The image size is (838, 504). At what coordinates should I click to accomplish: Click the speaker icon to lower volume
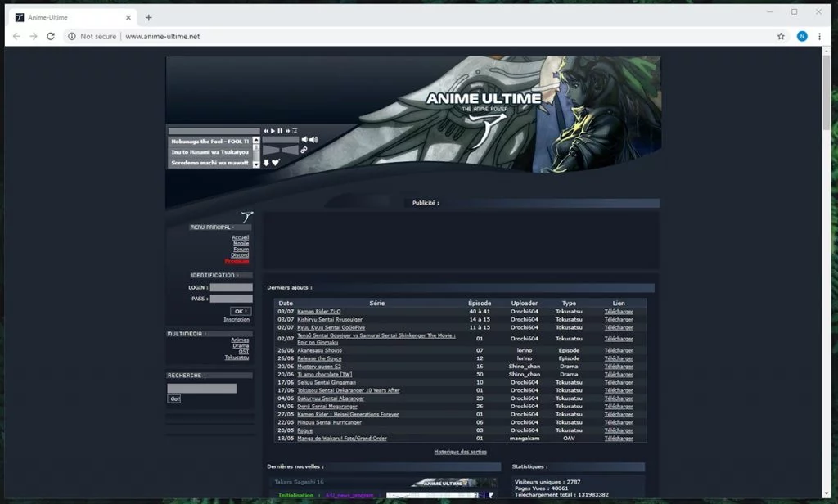[304, 139]
